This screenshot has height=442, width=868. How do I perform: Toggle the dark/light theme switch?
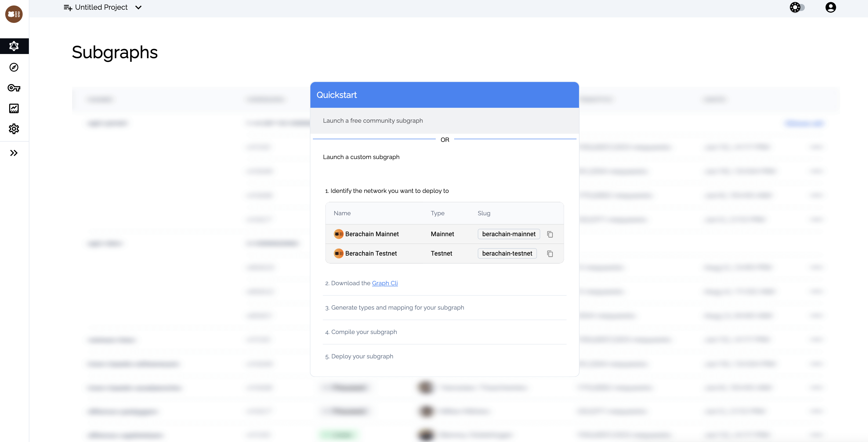pyautogui.click(x=797, y=7)
